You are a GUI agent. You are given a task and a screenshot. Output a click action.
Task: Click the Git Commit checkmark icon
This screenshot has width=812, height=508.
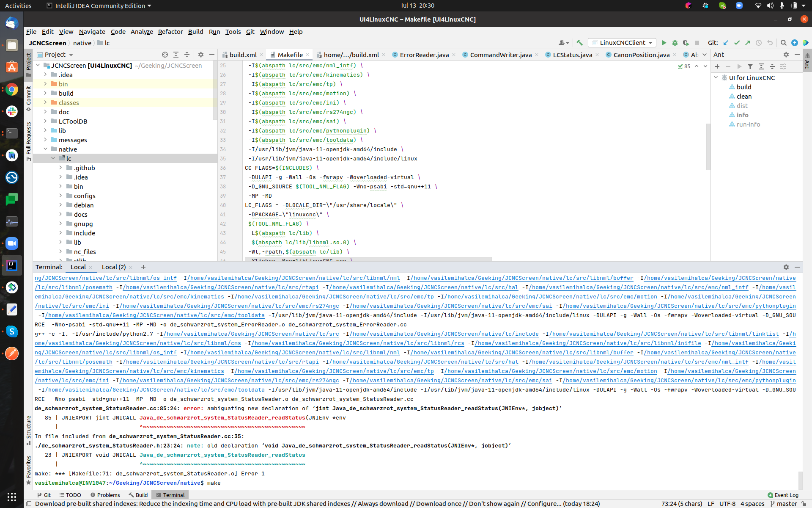pyautogui.click(x=737, y=43)
